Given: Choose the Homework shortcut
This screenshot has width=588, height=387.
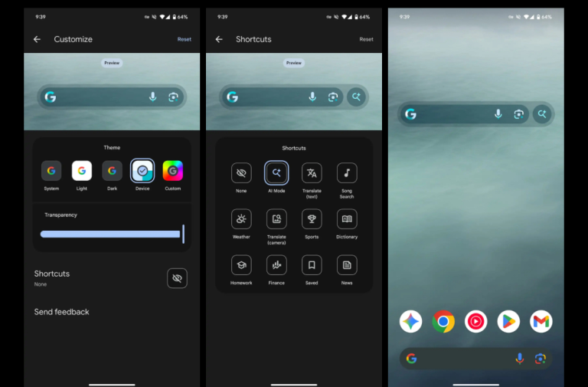Looking at the screenshot, I should tap(241, 265).
